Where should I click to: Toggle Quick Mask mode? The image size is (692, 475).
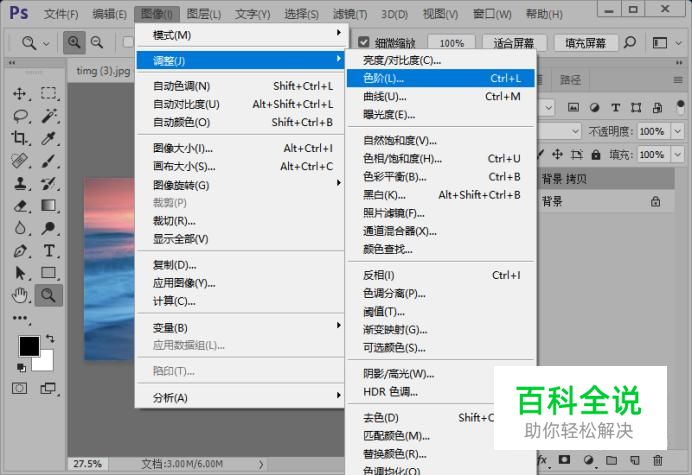[x=19, y=388]
